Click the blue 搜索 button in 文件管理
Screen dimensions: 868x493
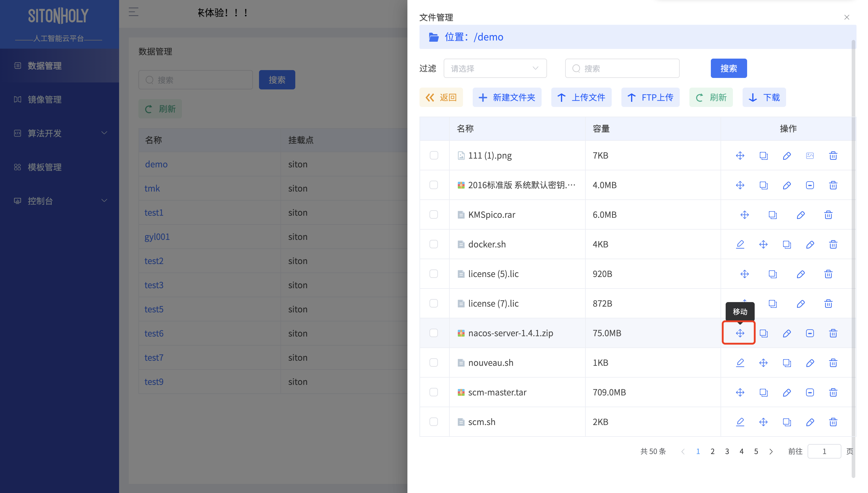tap(729, 68)
